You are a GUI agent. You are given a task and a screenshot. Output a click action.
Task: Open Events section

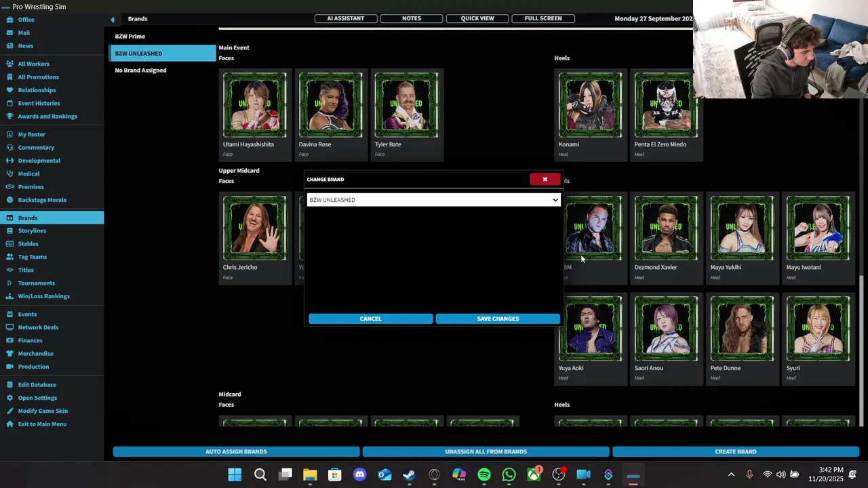27,314
